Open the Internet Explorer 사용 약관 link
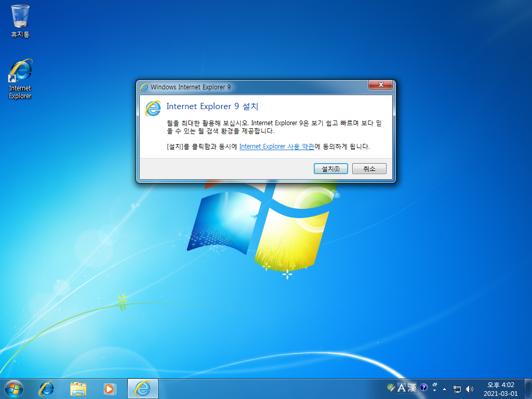 pyautogui.click(x=276, y=147)
